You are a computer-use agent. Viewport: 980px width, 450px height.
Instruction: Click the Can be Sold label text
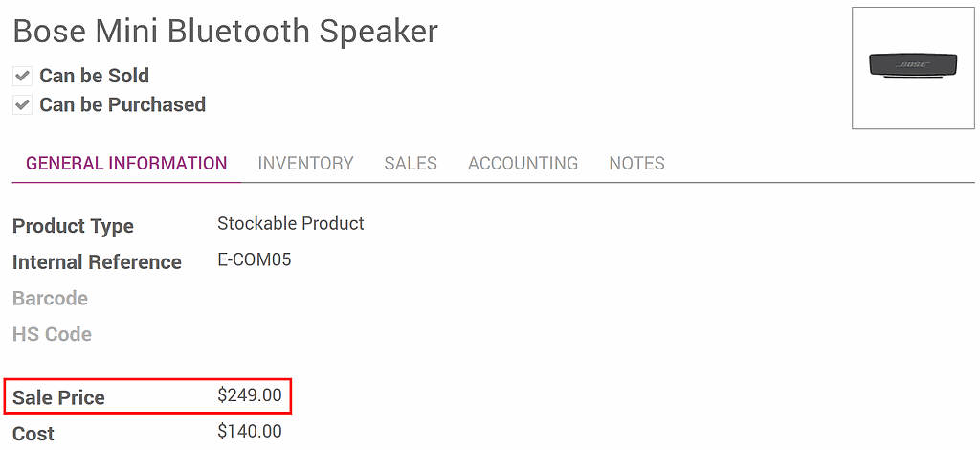(x=94, y=76)
